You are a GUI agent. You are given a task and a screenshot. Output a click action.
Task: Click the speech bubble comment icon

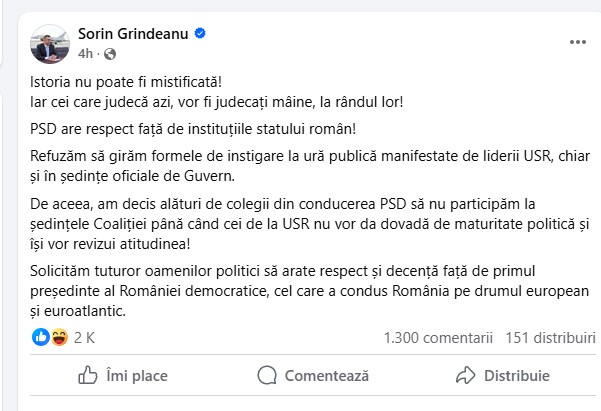(x=265, y=376)
